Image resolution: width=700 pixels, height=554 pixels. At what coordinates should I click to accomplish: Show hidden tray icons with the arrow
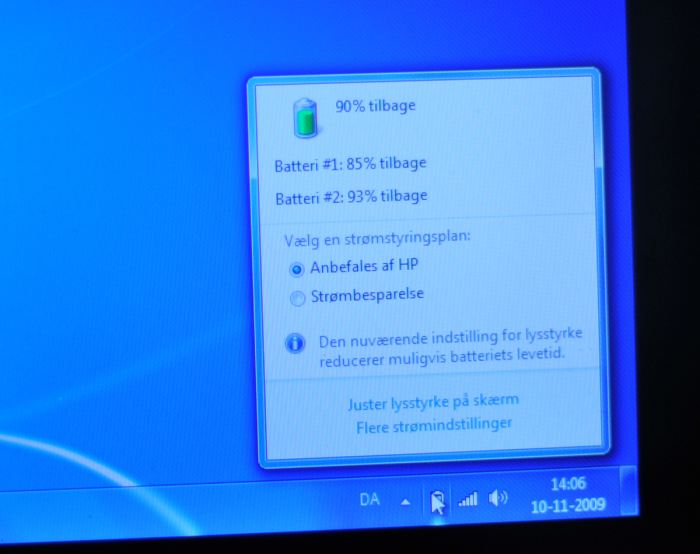tap(405, 502)
